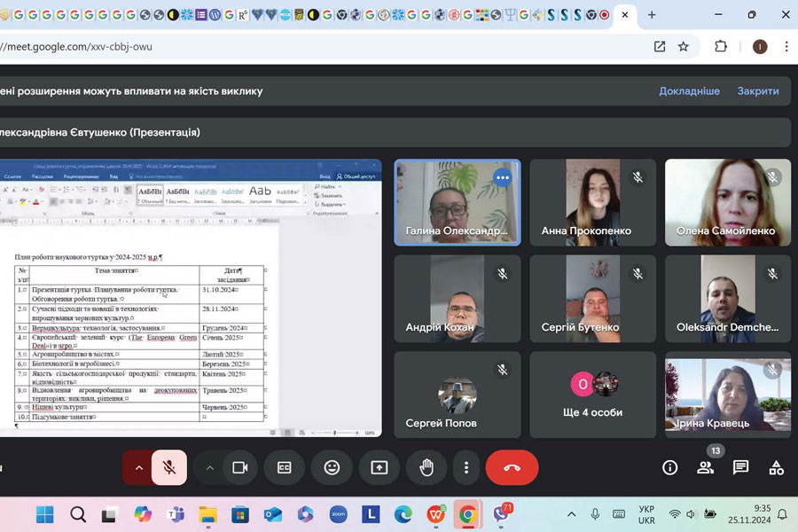Expand video settings arrow beside the camera

[209, 468]
